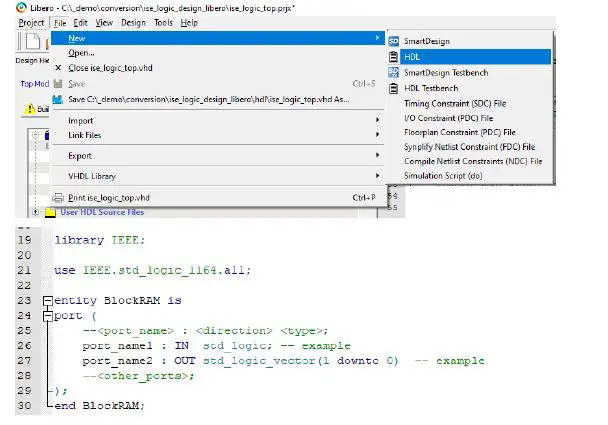Select HDL Testbench option
The image size is (608, 425).
click(470, 88)
